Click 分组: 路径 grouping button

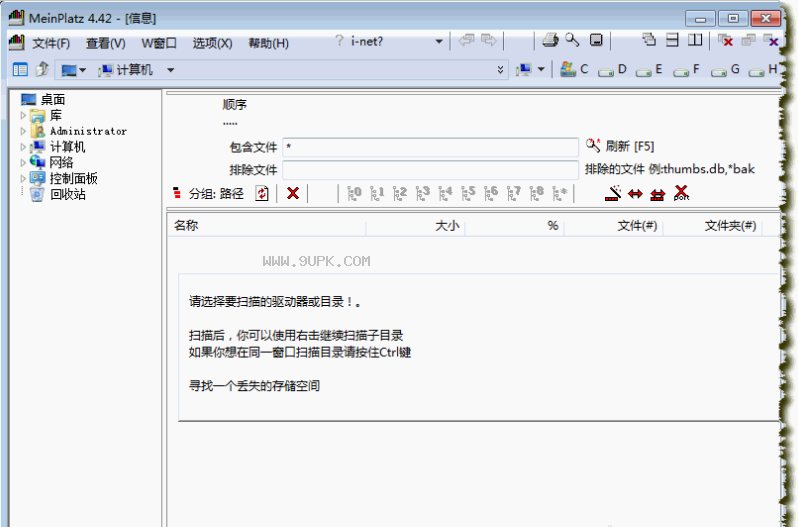click(x=209, y=194)
